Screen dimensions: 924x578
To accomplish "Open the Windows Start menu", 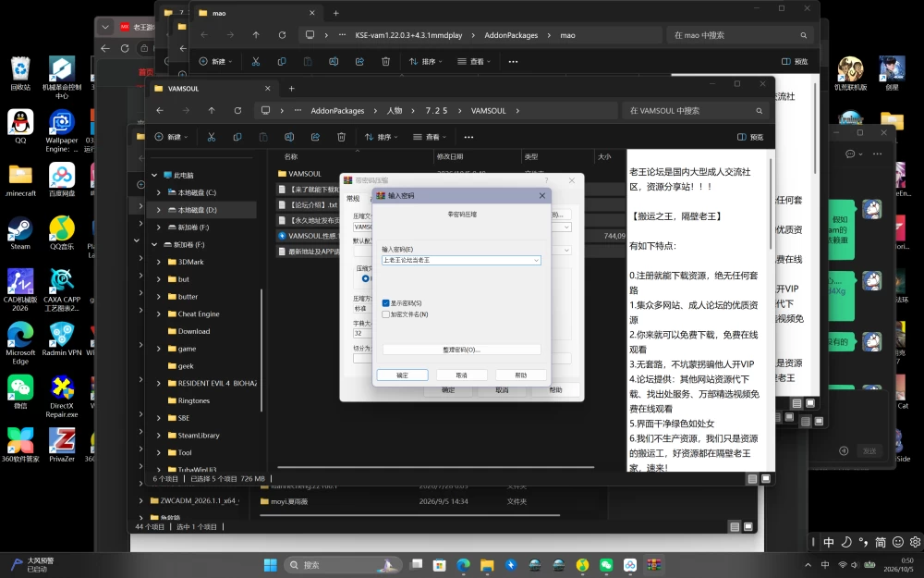I will coord(271,565).
